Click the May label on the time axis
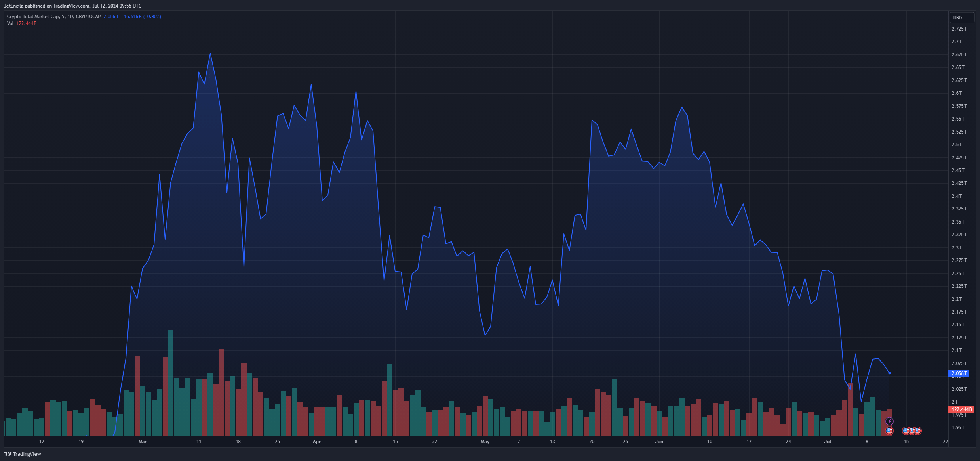The height and width of the screenshot is (461, 980). coord(485,442)
